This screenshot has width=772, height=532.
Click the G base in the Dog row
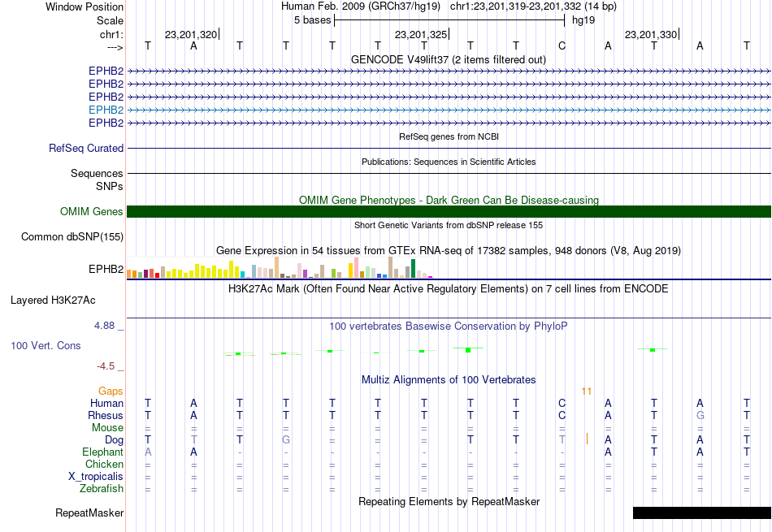pyautogui.click(x=286, y=439)
